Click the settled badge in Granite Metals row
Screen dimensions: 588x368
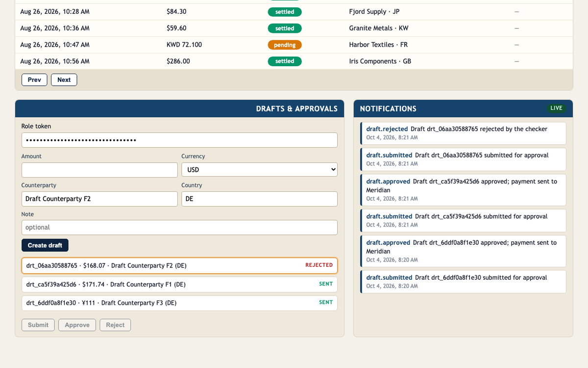pyautogui.click(x=285, y=28)
